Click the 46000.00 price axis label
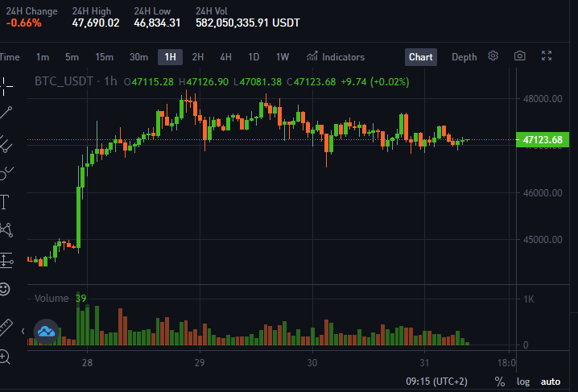 543,192
